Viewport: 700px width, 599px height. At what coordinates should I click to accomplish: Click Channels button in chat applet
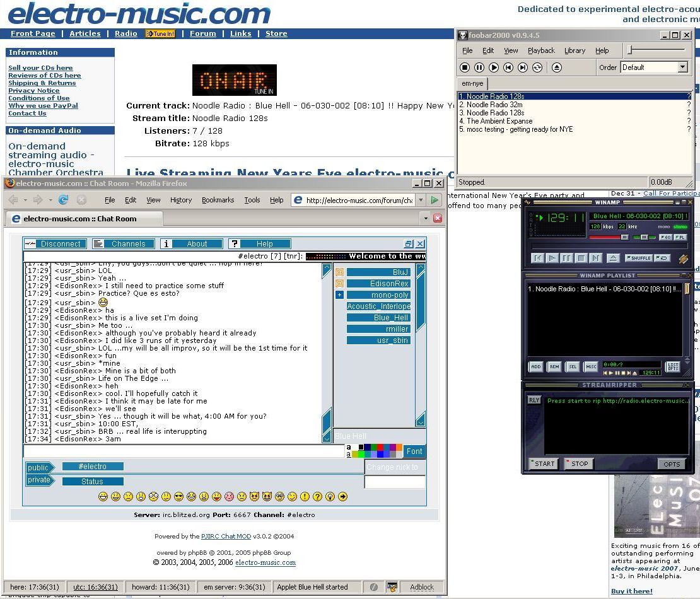(123, 244)
